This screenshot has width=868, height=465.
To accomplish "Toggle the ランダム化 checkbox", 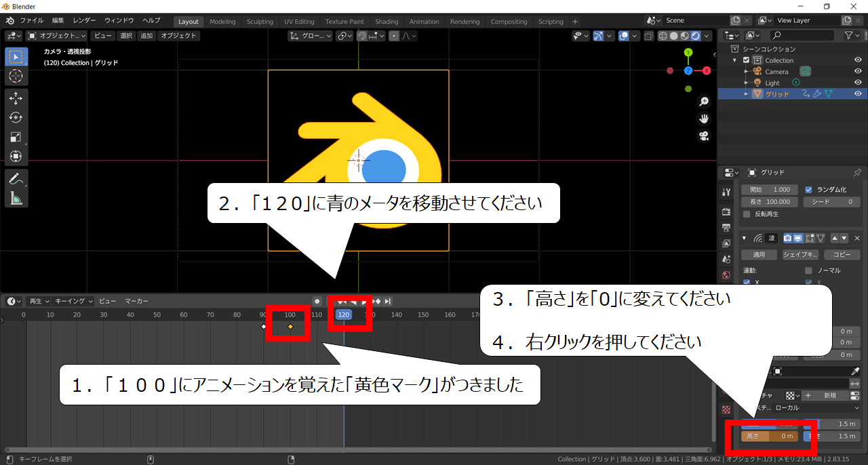I will tap(808, 190).
